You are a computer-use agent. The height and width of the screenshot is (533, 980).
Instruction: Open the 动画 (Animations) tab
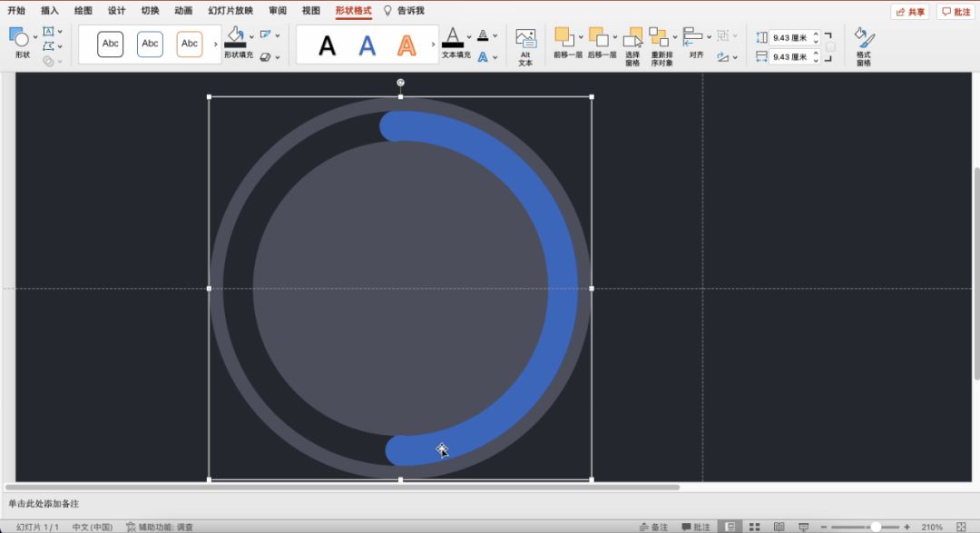[x=183, y=11]
